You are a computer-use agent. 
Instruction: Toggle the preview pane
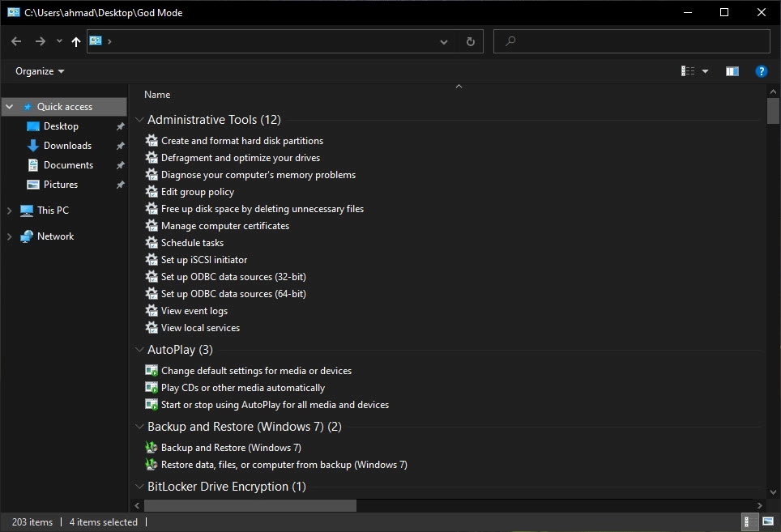point(732,71)
